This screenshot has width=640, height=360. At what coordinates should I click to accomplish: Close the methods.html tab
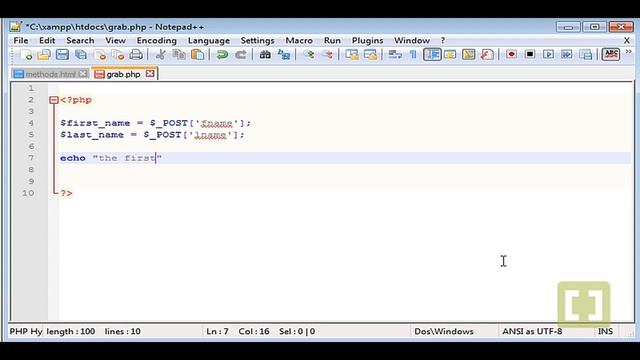point(83,74)
